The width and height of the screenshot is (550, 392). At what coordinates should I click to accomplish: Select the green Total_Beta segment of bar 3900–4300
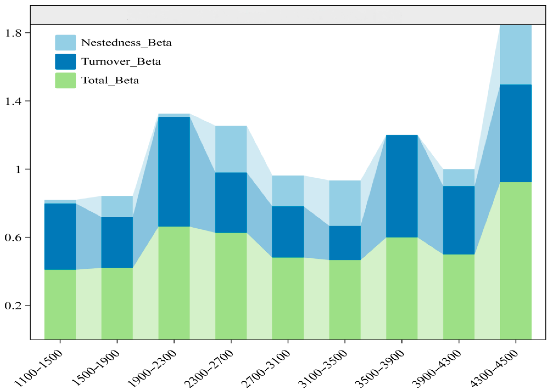point(459,297)
